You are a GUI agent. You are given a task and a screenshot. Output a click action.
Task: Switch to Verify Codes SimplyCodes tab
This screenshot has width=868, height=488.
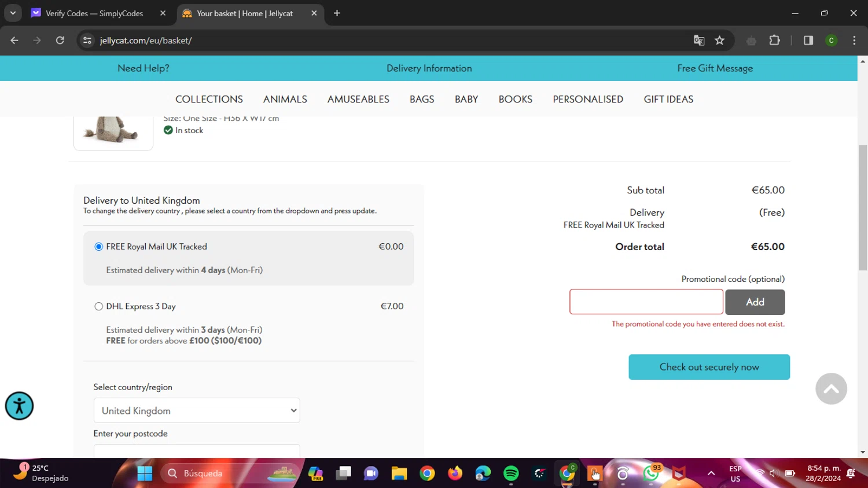point(94,13)
